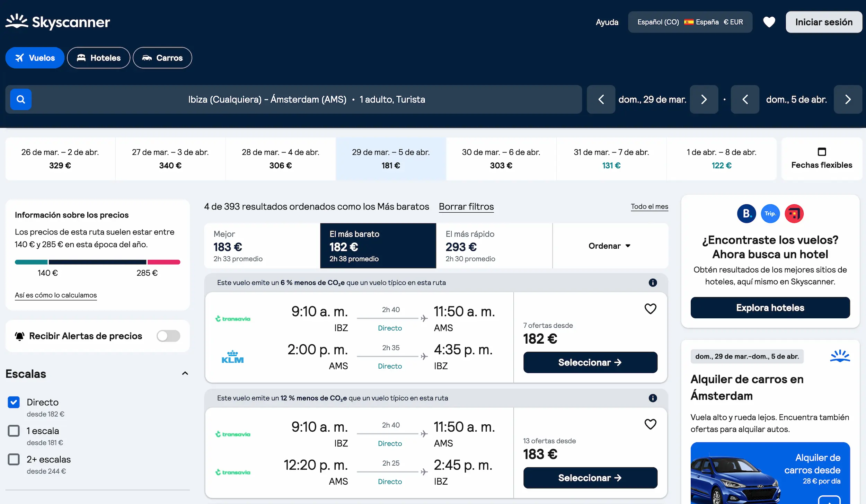Check the 1 escala filter
This screenshot has width=866, height=504.
pos(14,431)
